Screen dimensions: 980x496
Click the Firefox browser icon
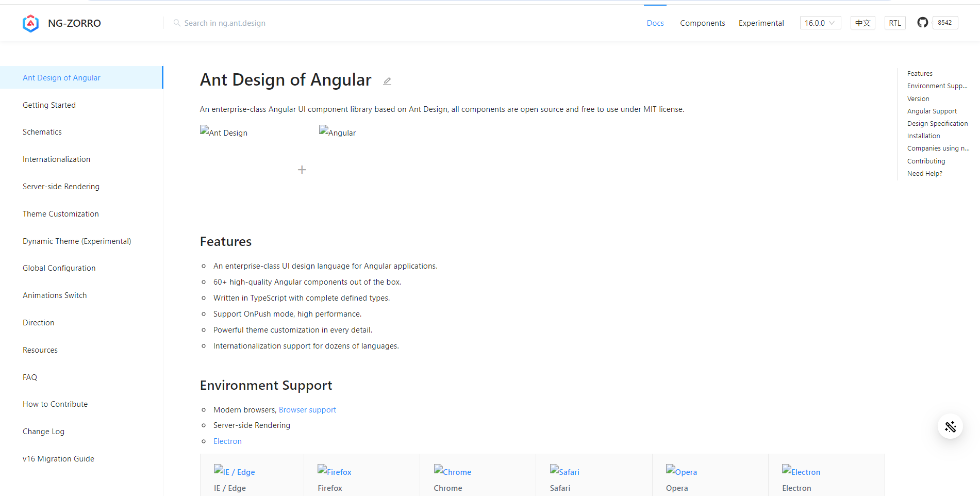[x=334, y=471]
